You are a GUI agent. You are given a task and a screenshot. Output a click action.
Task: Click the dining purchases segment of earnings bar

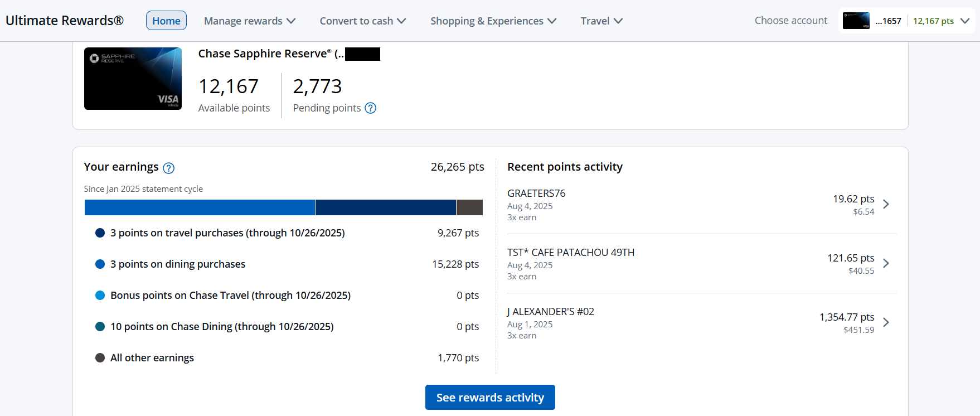point(200,207)
